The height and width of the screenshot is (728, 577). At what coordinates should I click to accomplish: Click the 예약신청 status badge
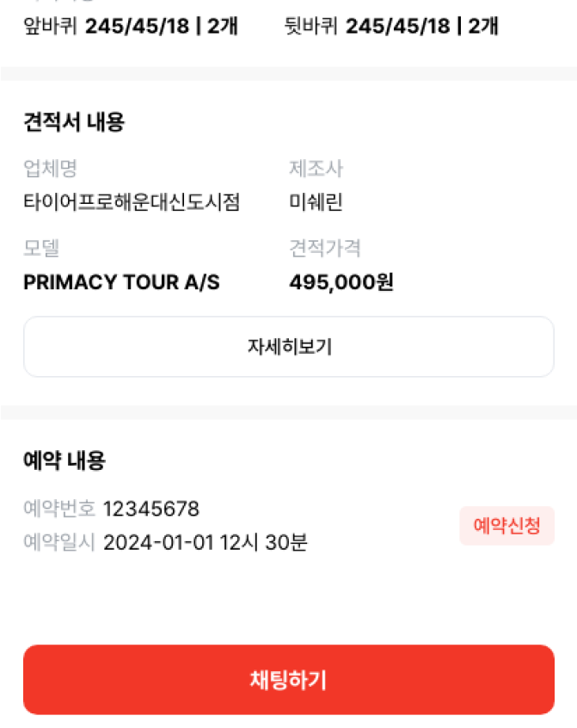(506, 526)
